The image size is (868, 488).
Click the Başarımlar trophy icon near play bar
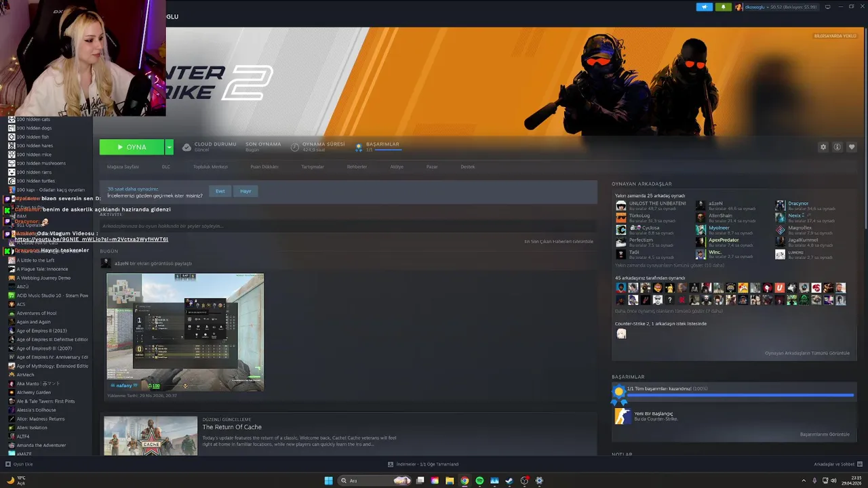click(359, 147)
